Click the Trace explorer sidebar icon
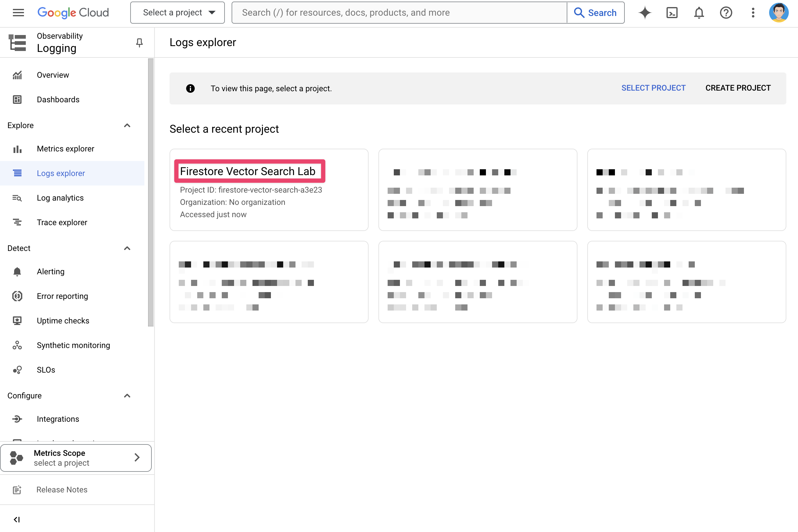This screenshot has width=798, height=532. coord(17,222)
